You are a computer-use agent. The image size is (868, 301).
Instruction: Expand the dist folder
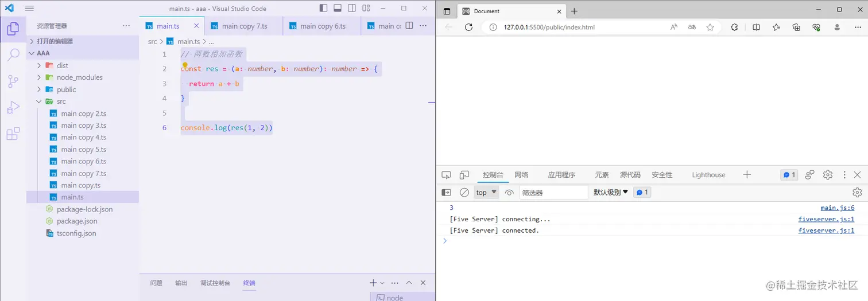point(83,65)
